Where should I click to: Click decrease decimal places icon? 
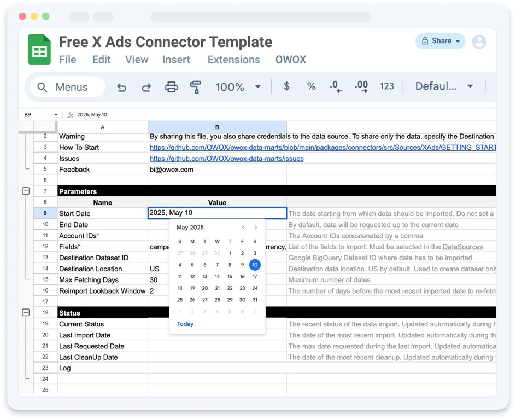coord(336,86)
